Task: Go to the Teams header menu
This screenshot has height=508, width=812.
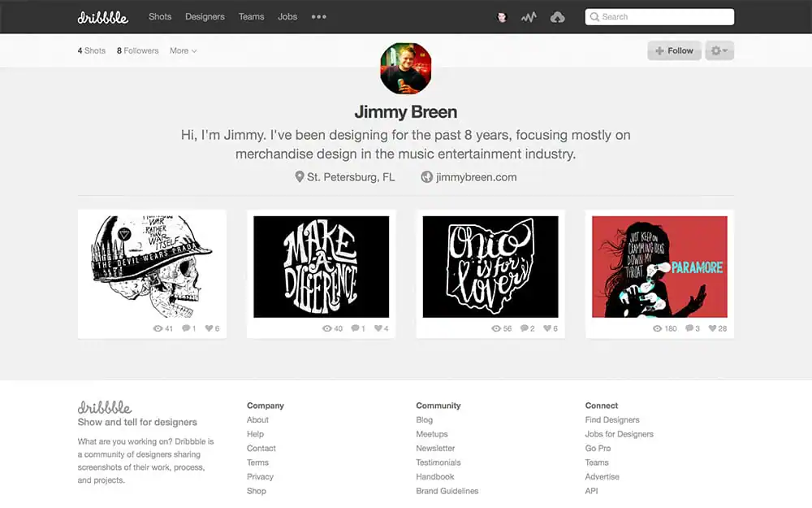Action: [x=251, y=16]
